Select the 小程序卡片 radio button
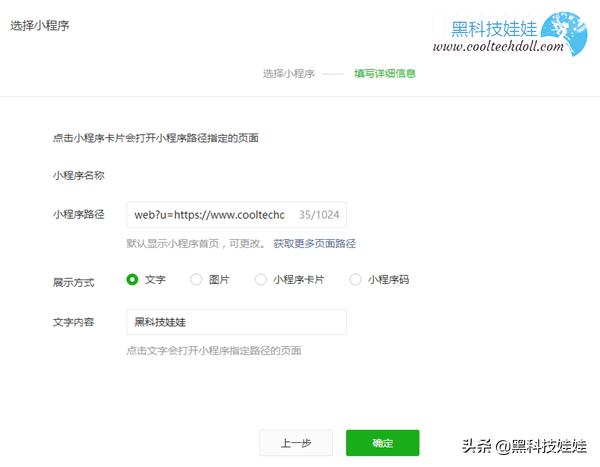 pos(261,279)
